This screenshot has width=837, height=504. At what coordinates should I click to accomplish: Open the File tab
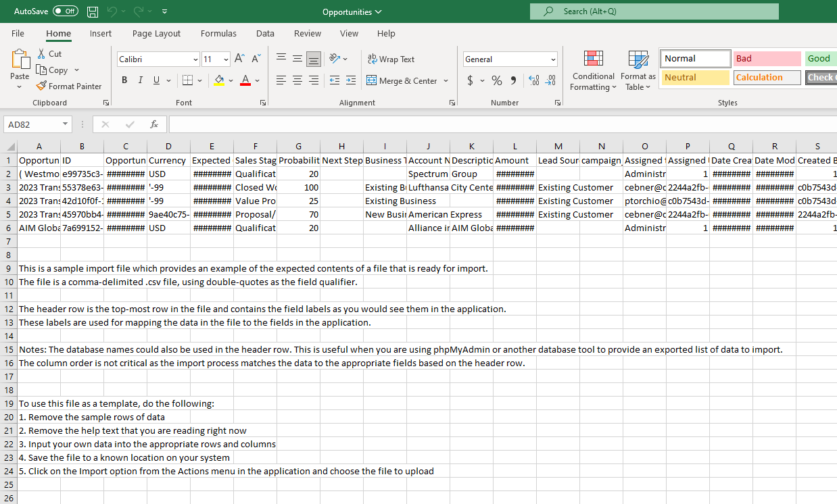(x=18, y=33)
